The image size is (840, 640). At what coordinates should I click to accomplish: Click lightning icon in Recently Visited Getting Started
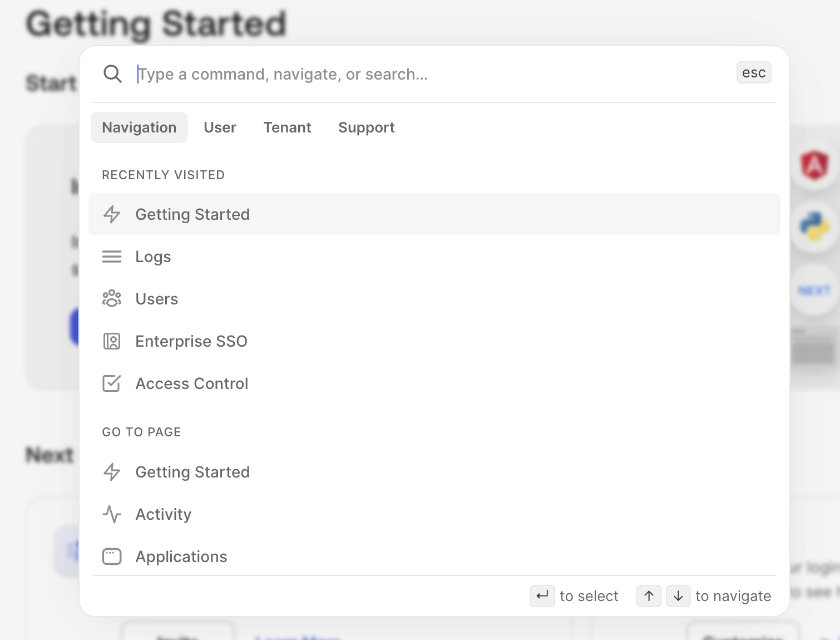click(112, 214)
